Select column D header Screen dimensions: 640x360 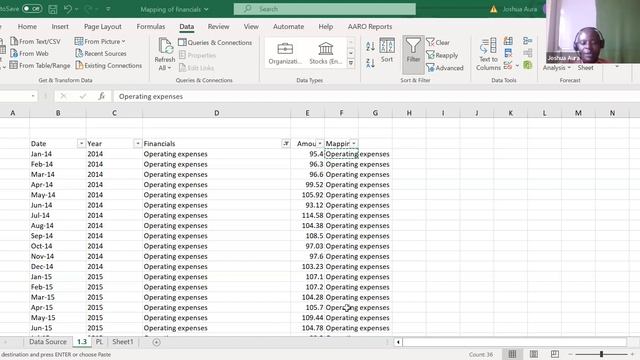coord(216,113)
